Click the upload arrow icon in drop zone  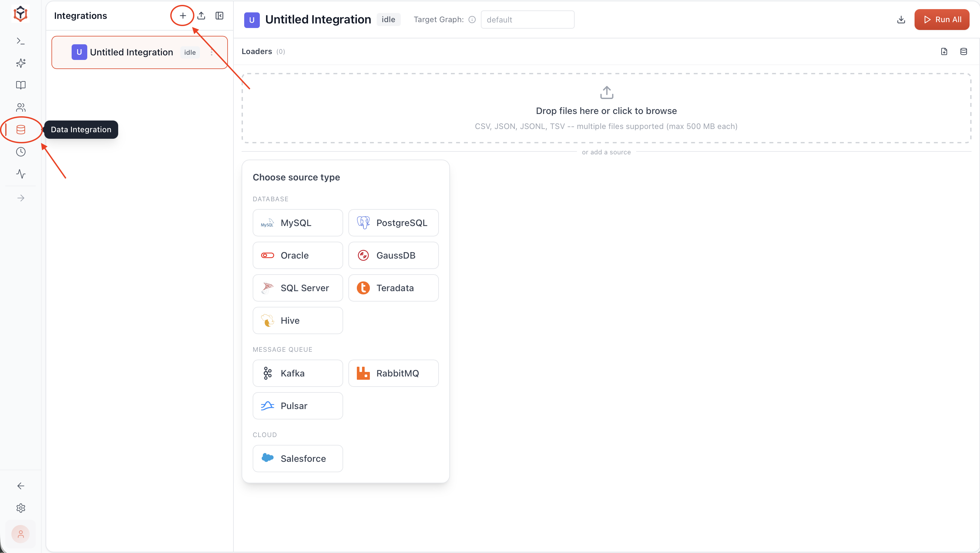[607, 92]
